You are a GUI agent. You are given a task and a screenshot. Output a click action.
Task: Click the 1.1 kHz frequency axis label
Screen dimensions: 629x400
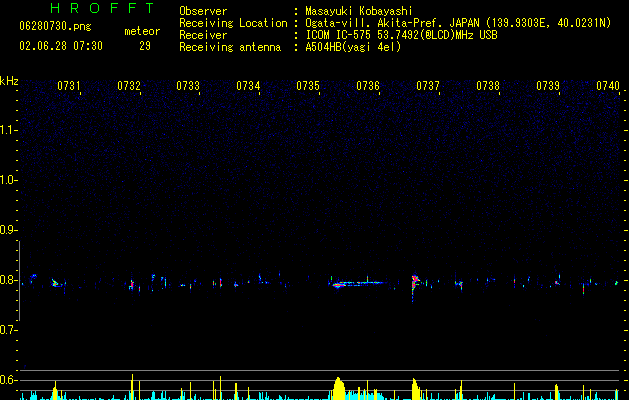click(x=8, y=130)
